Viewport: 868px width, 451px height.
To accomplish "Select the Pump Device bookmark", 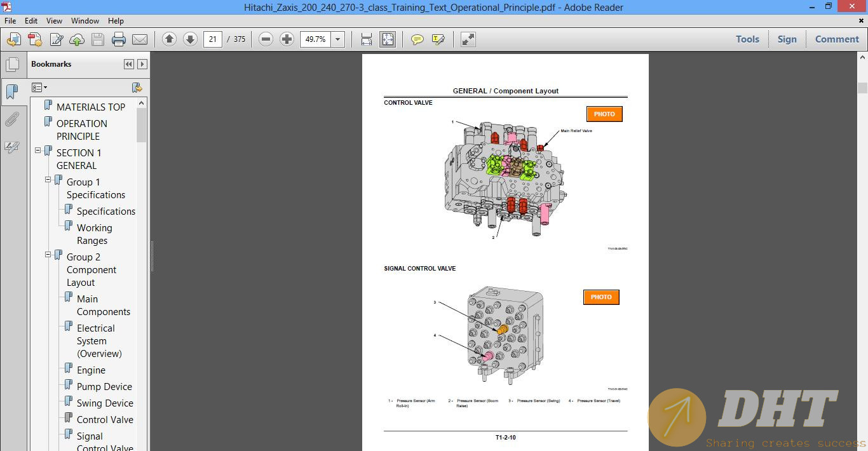I will tap(104, 387).
